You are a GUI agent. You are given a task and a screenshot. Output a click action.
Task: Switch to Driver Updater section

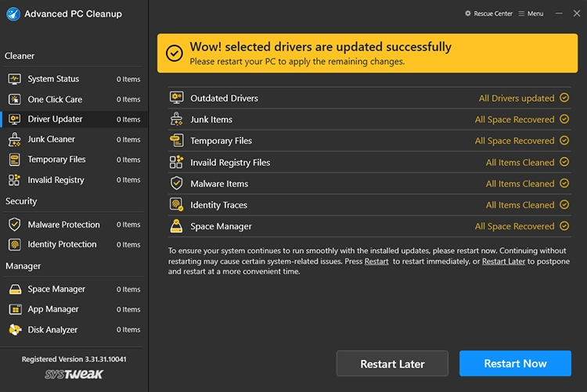[x=55, y=120]
